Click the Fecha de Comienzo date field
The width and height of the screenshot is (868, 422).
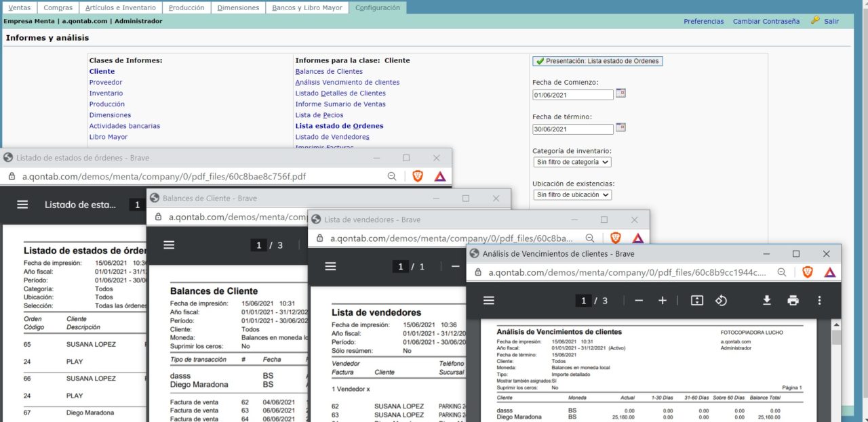click(x=572, y=95)
